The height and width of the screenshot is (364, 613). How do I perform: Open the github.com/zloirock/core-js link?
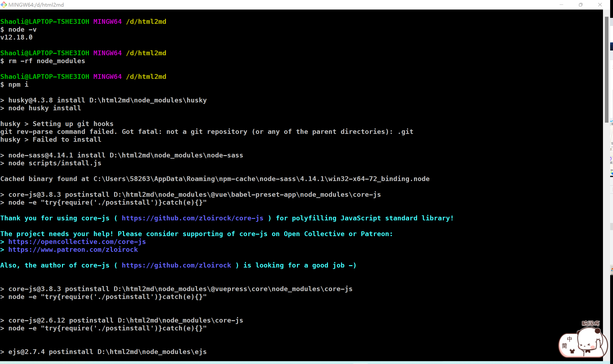click(x=192, y=218)
